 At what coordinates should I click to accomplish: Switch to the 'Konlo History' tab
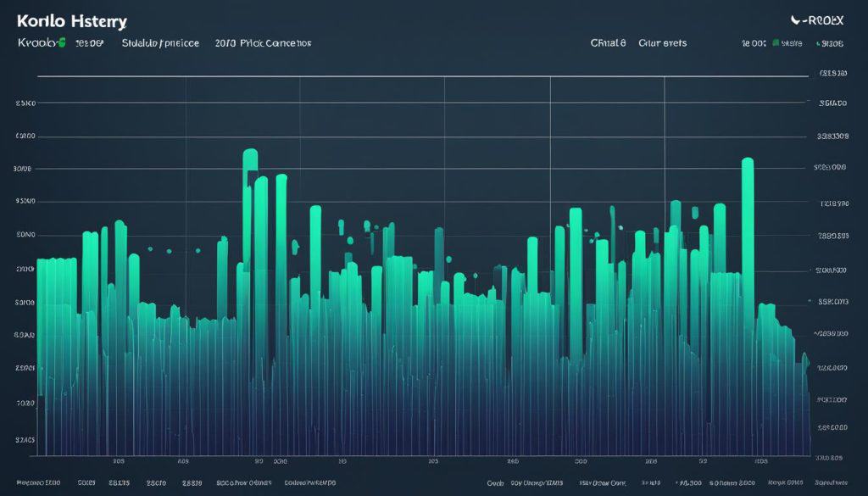72,20
